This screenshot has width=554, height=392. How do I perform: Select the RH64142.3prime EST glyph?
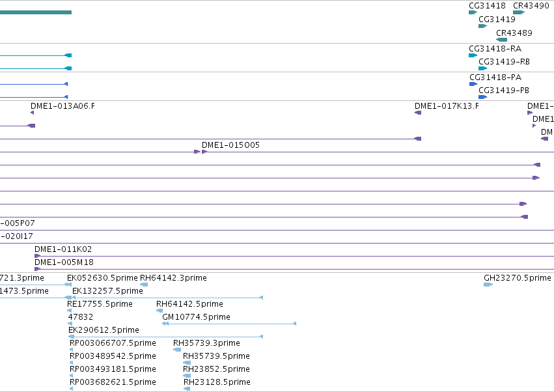coord(144,285)
